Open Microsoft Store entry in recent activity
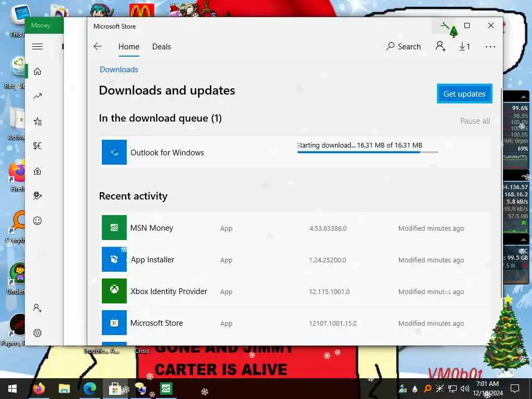The height and width of the screenshot is (399, 532). tap(156, 323)
